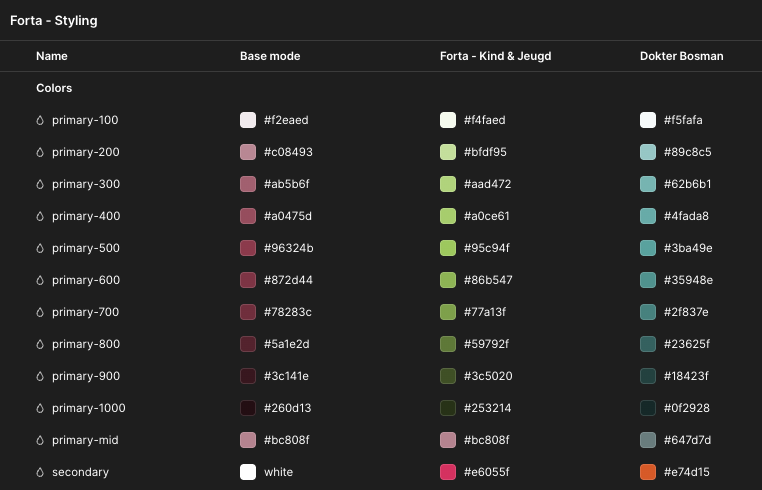The height and width of the screenshot is (490, 762).
Task: Open the Dokter Bosman swatch #89c8c5
Action: coord(648,152)
